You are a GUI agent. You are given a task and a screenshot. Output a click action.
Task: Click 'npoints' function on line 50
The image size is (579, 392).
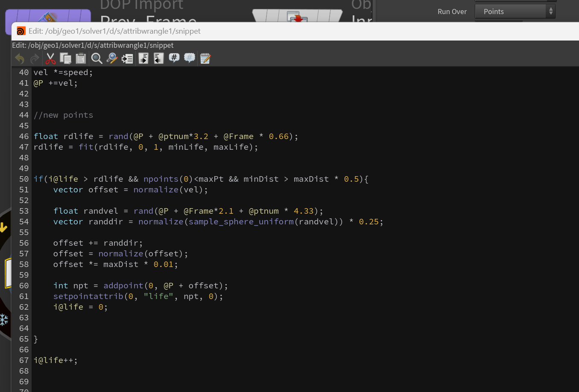(x=161, y=179)
